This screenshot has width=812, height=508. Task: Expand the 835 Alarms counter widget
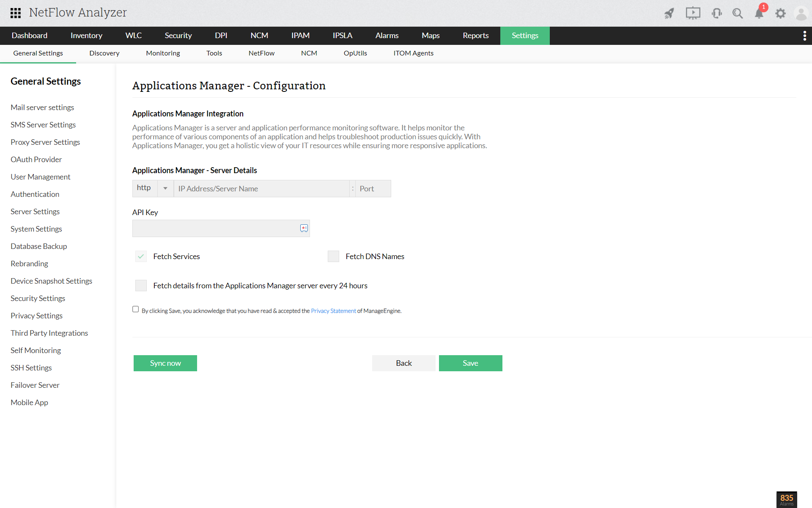[787, 499]
